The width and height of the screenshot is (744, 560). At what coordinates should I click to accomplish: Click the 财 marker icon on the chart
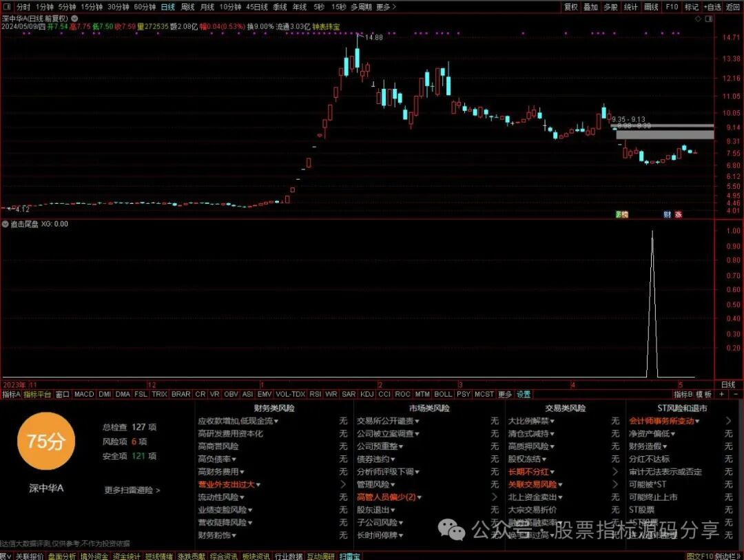tap(667, 214)
